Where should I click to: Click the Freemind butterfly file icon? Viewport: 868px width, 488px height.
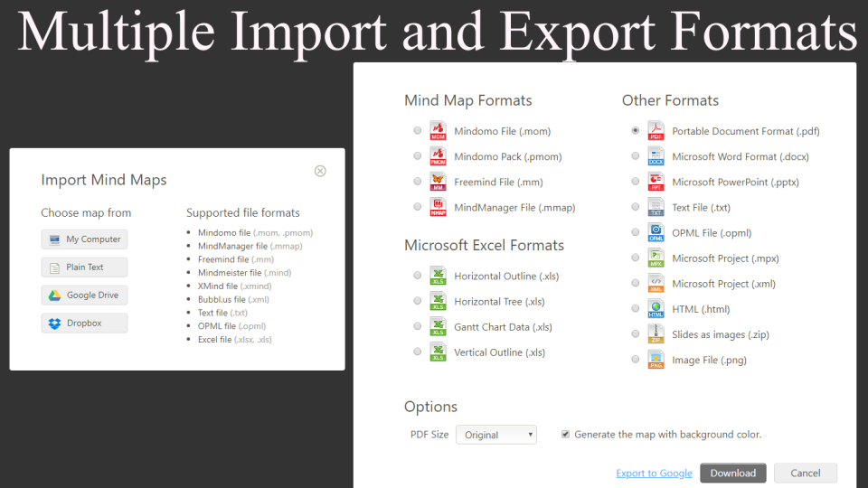click(x=438, y=182)
